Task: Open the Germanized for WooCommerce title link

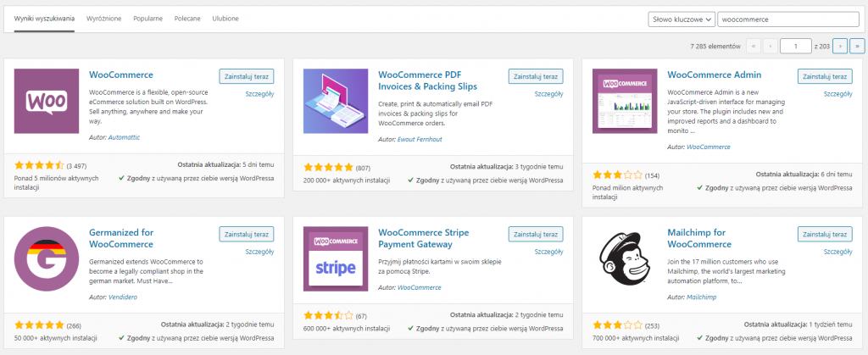Action: click(x=121, y=238)
